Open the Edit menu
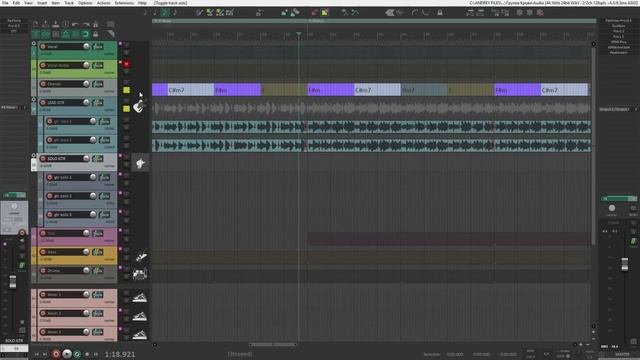This screenshot has height=360, width=640. point(16,3)
